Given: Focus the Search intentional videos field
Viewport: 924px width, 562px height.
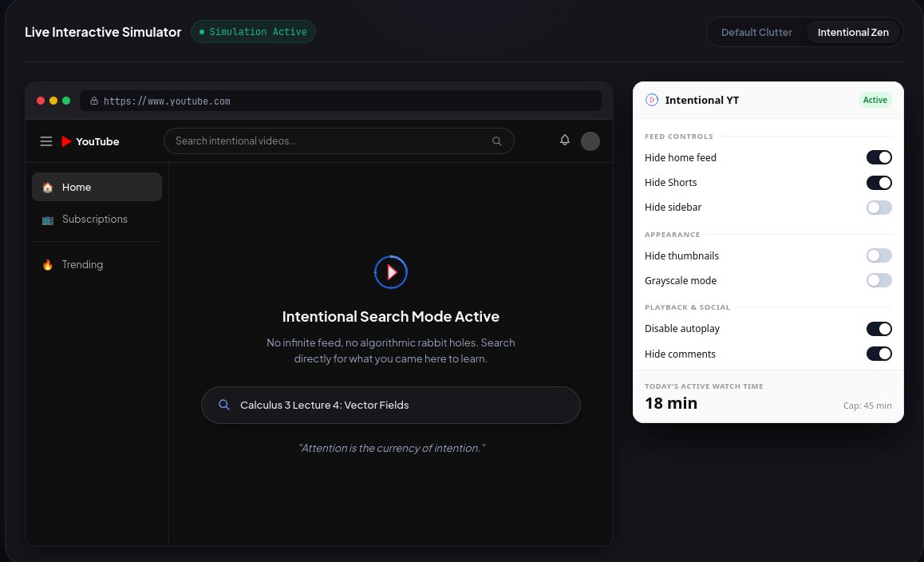Looking at the screenshot, I should (x=339, y=141).
